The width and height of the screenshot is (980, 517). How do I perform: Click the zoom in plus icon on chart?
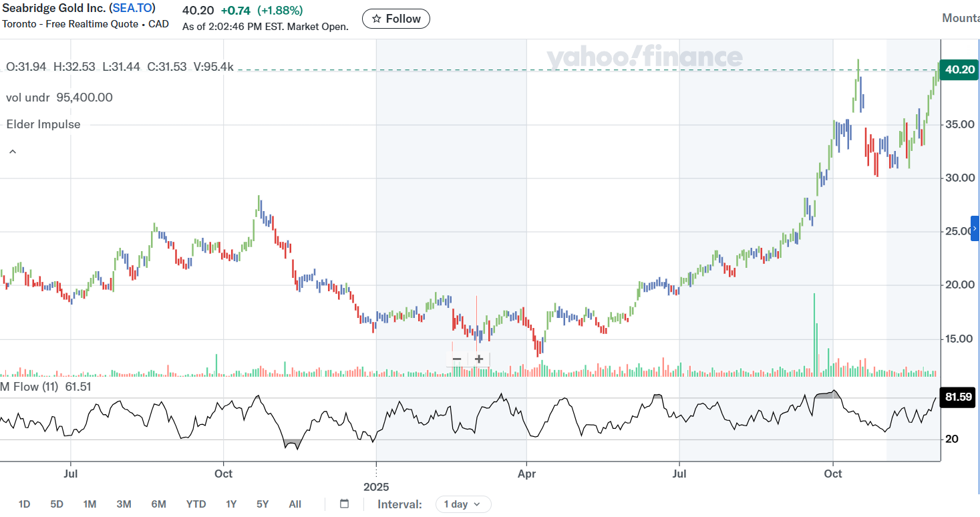point(478,359)
